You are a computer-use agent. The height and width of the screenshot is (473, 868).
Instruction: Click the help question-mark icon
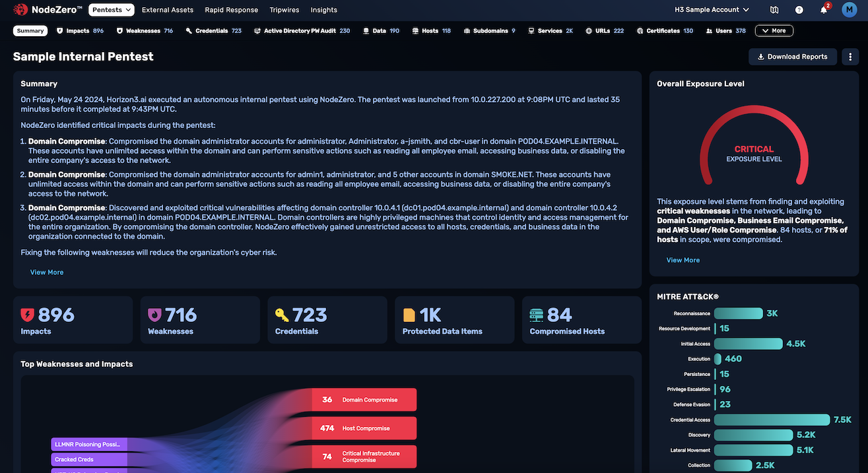pyautogui.click(x=799, y=10)
